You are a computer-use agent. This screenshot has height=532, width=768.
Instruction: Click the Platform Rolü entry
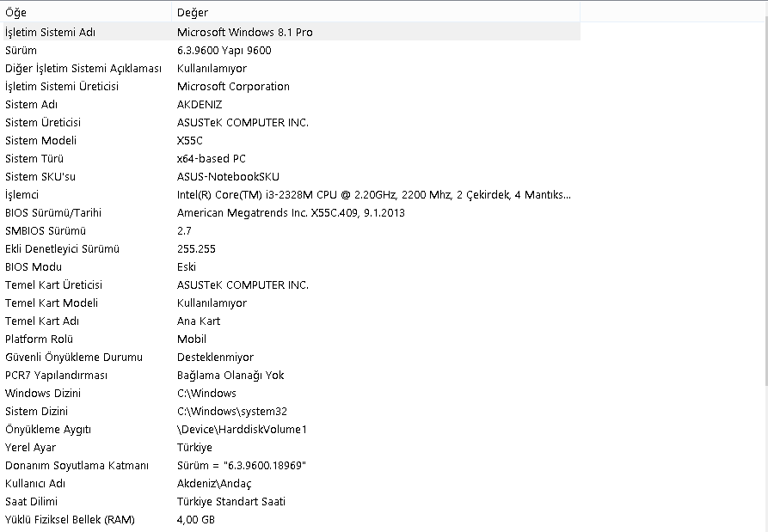click(40, 339)
